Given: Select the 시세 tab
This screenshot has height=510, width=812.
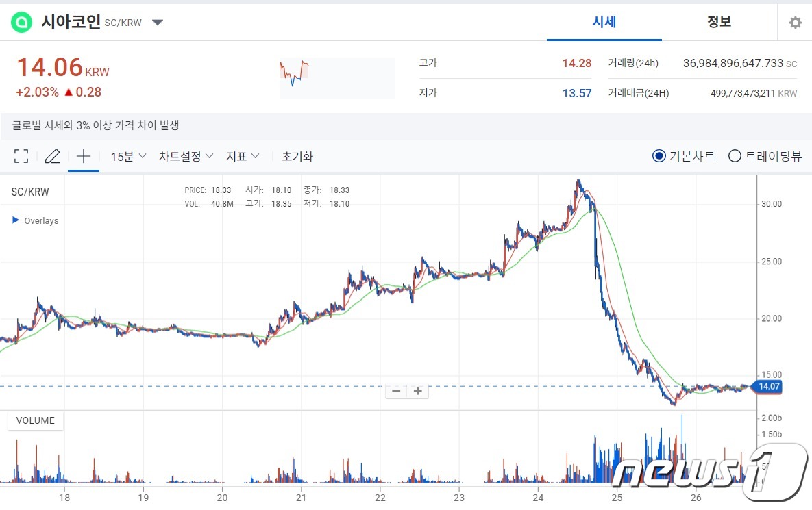Looking at the screenshot, I should click(x=603, y=21).
